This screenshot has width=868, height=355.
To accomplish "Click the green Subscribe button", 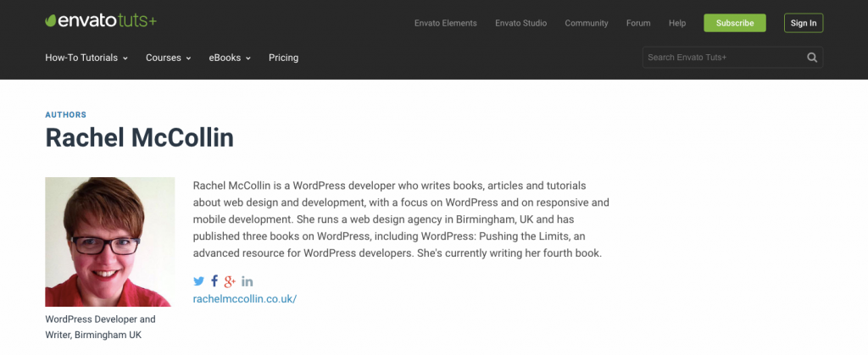I will (735, 23).
